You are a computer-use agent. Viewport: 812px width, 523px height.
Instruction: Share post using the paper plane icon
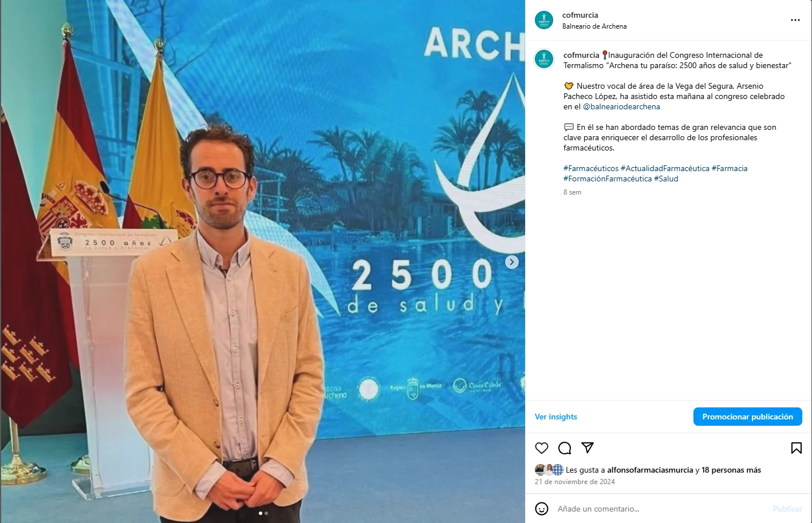click(x=588, y=447)
